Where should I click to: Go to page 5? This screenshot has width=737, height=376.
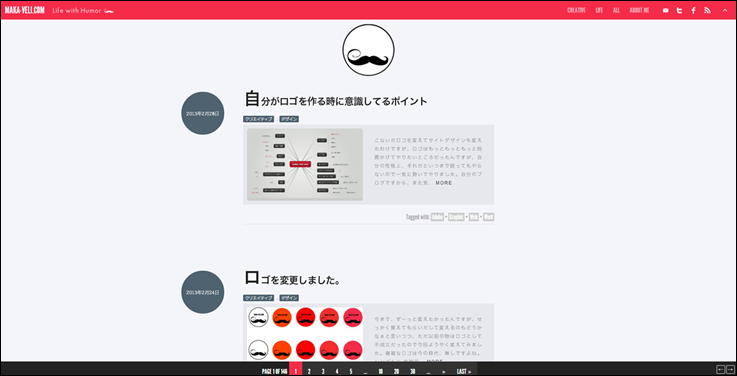tap(351, 371)
